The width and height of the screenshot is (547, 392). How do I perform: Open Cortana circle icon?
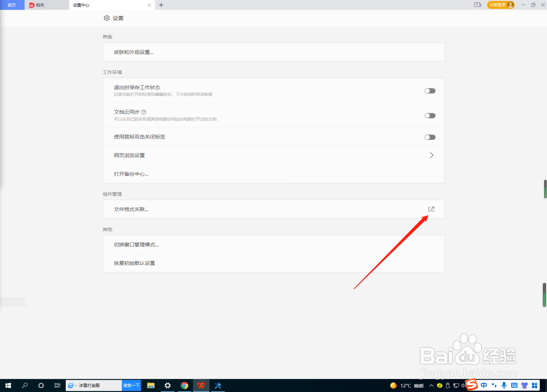pyautogui.click(x=41, y=385)
